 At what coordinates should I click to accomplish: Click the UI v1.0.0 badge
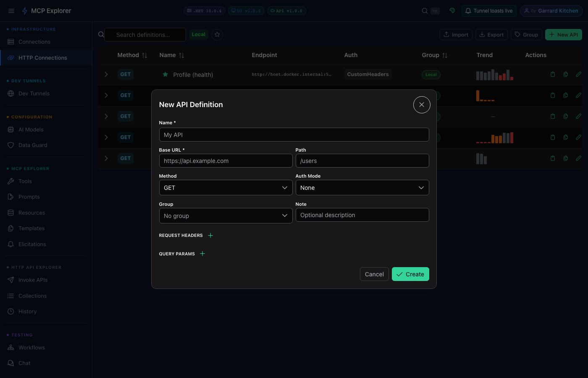point(246,11)
